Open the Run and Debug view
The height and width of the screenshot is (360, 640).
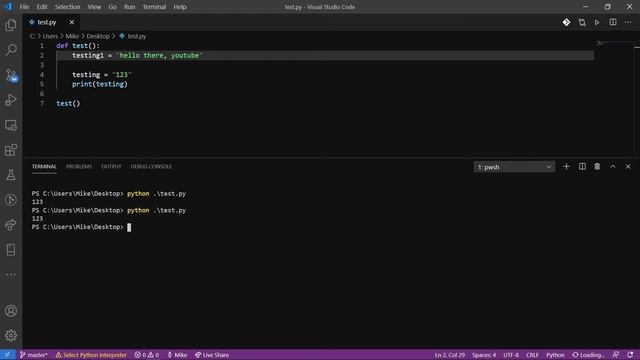pyautogui.click(x=11, y=100)
